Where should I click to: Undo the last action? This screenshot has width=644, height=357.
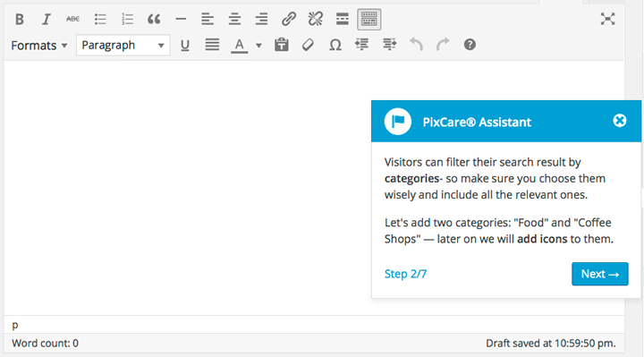coord(416,45)
